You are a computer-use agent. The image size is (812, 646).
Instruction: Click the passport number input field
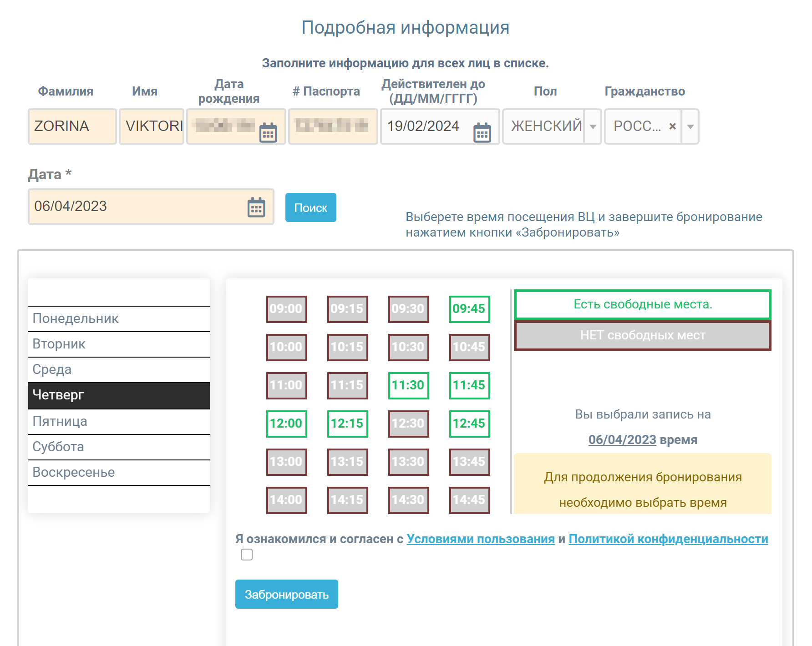[x=333, y=126]
